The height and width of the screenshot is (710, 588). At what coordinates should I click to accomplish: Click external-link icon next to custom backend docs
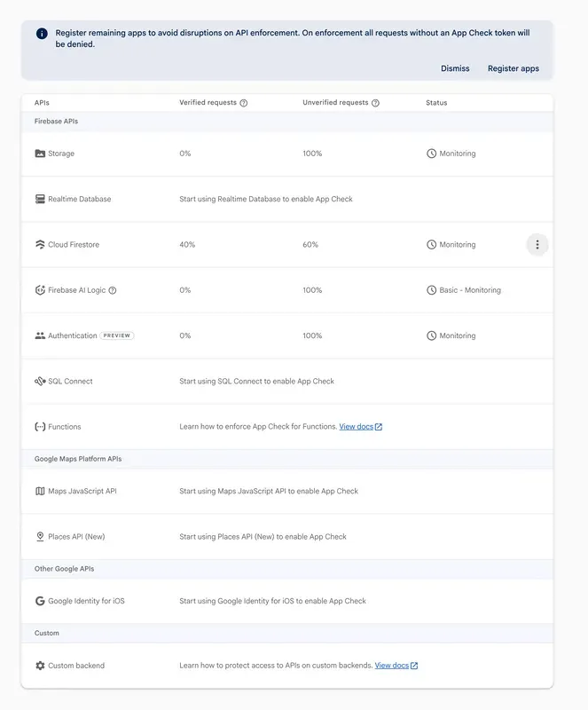(414, 666)
